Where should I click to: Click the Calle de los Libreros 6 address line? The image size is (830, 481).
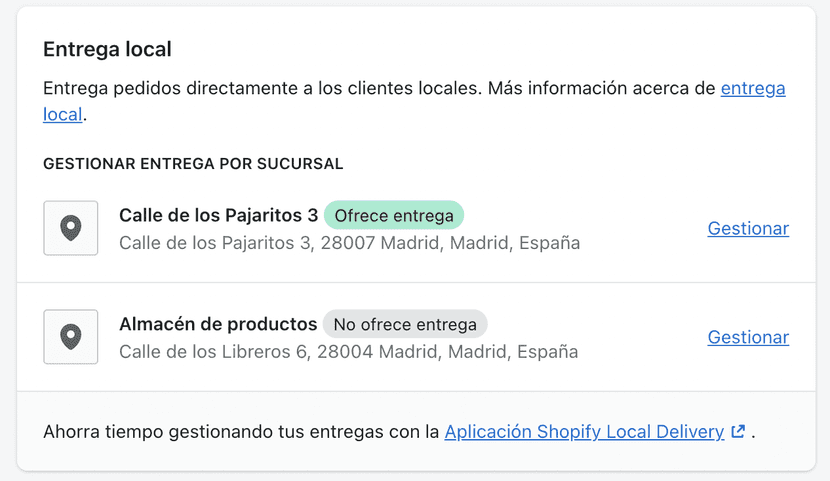point(348,352)
